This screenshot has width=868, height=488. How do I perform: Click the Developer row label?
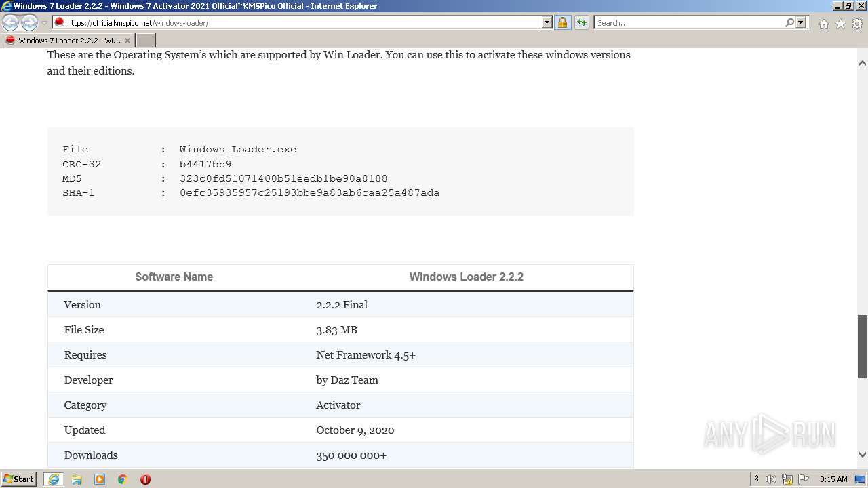pos(88,380)
